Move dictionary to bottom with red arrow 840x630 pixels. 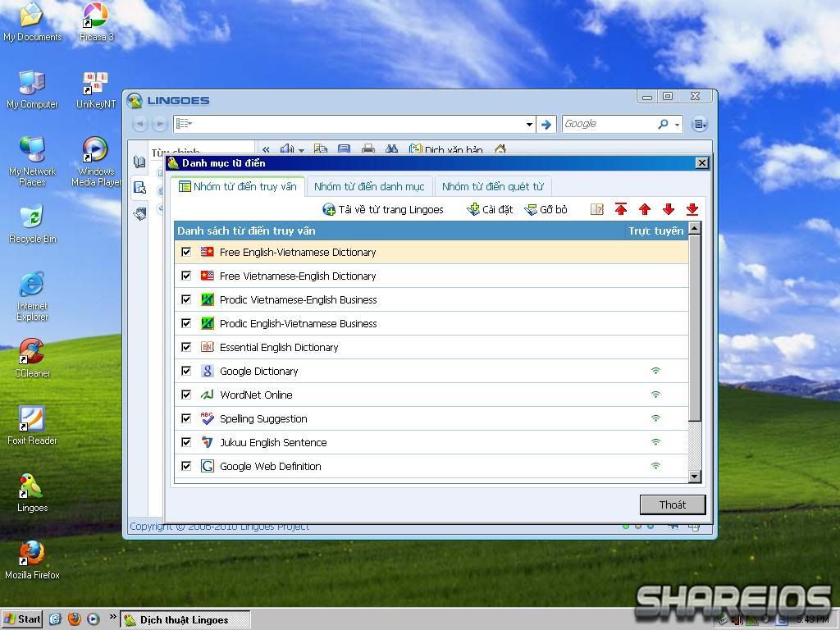pyautogui.click(x=692, y=209)
